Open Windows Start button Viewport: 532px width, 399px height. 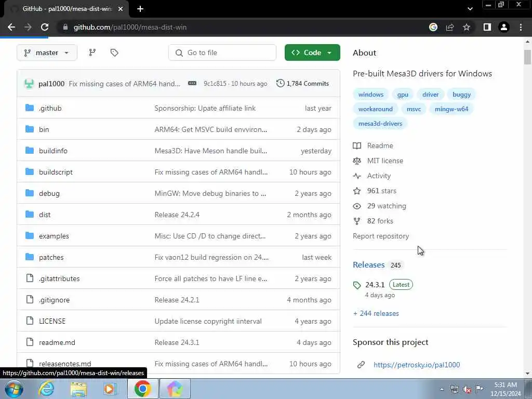tap(14, 389)
